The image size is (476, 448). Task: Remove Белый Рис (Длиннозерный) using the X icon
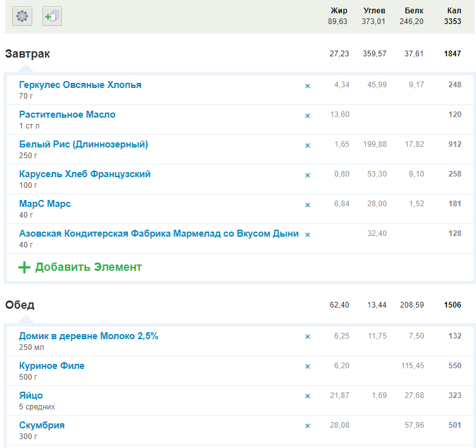point(308,146)
